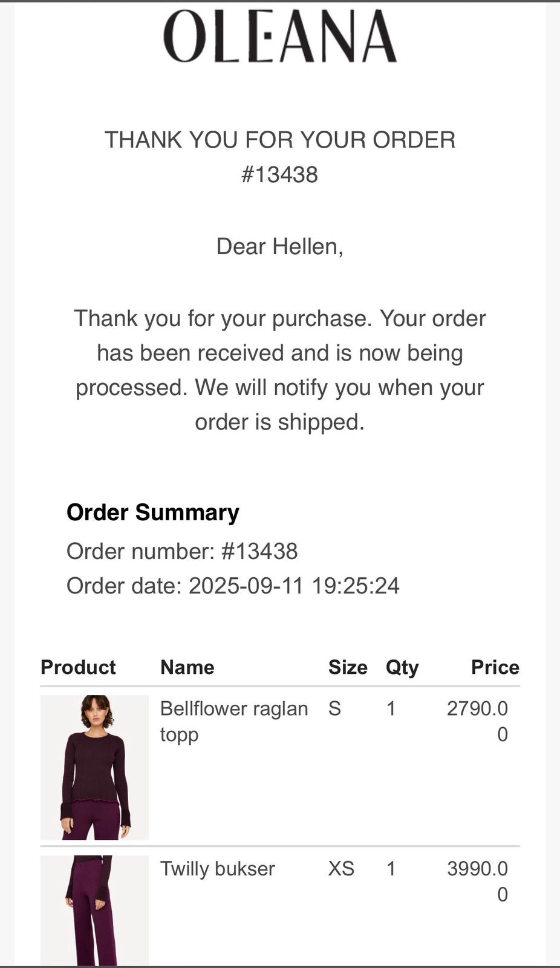Click the Dear Hellen greeting
The height and width of the screenshot is (968, 560).
(x=280, y=246)
